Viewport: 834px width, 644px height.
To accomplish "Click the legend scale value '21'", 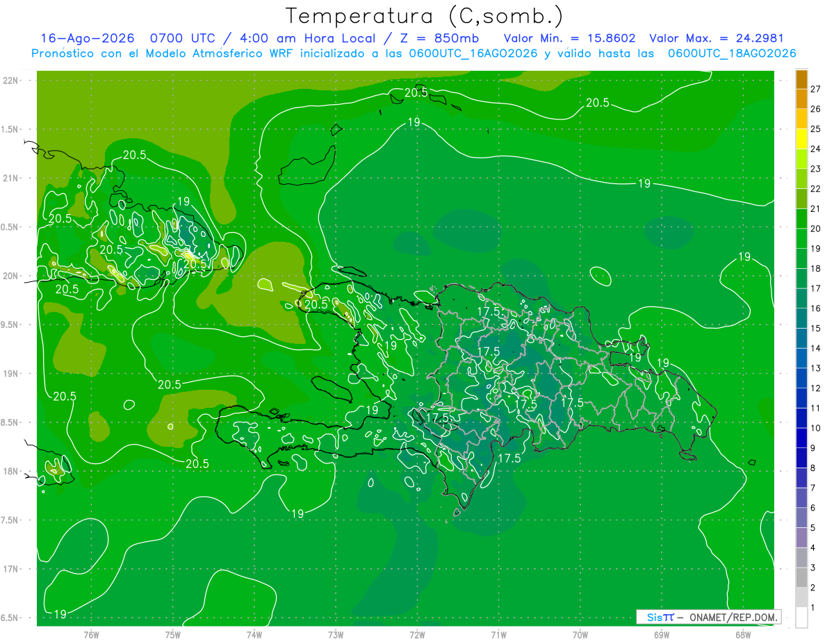I will (x=815, y=208).
